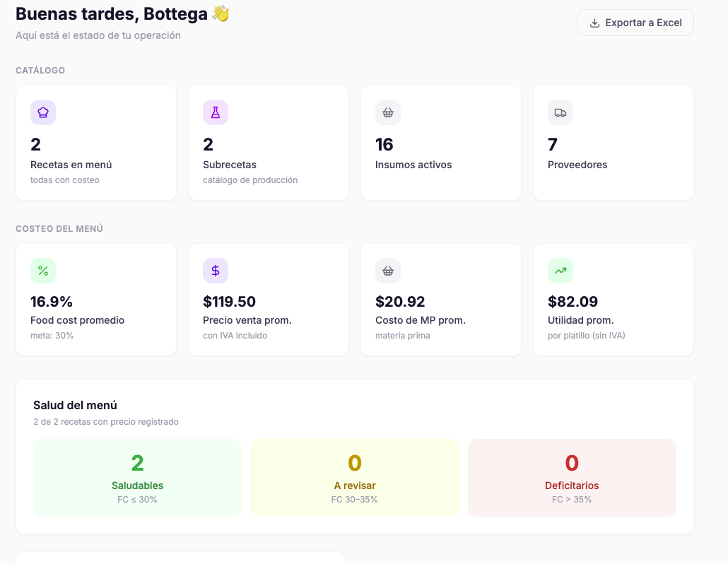728x564 pixels.
Task: Click the catálogo de producción subtext
Action: [250, 180]
